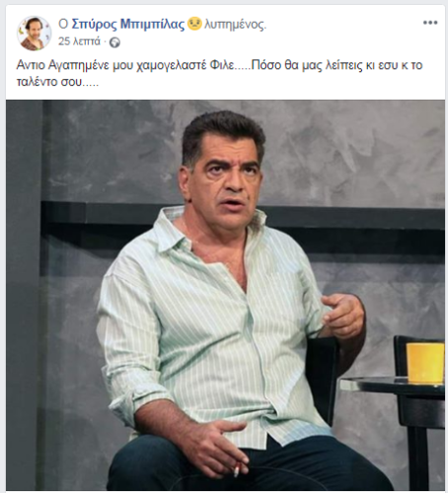Open the three-dots post options menu
The image size is (448, 493).
click(x=430, y=23)
